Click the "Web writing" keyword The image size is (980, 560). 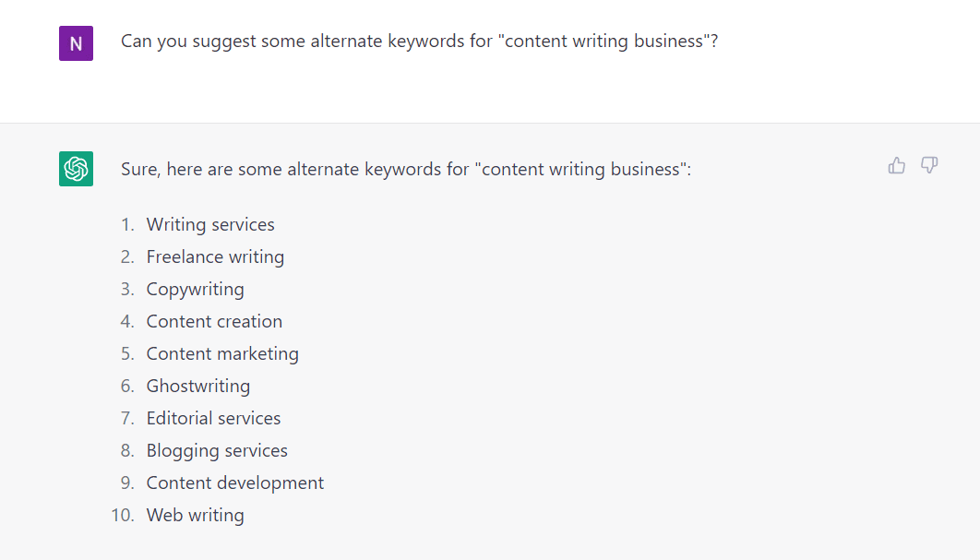pyautogui.click(x=195, y=516)
